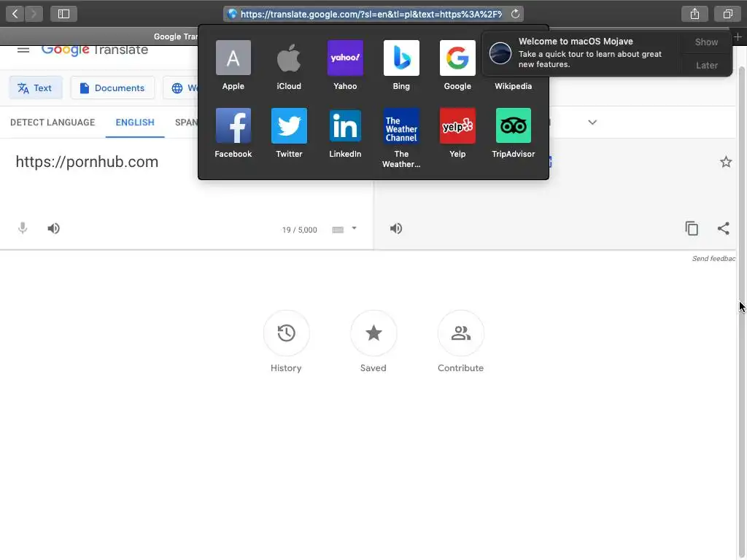Choose English as source language

tap(135, 122)
